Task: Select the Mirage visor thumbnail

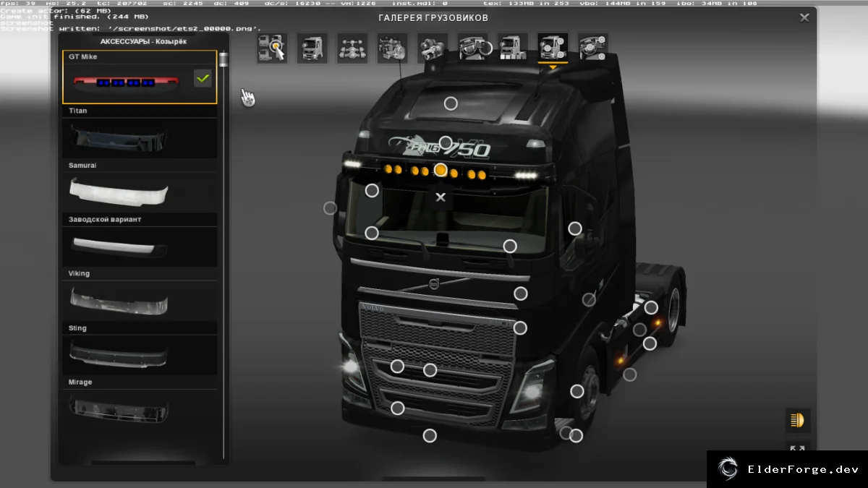Action: click(140, 409)
